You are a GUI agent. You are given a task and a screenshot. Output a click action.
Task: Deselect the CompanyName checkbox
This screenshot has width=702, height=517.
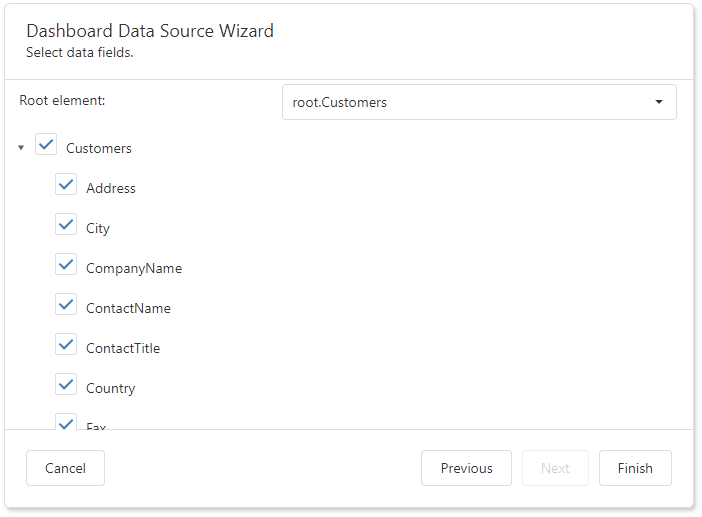point(66,265)
